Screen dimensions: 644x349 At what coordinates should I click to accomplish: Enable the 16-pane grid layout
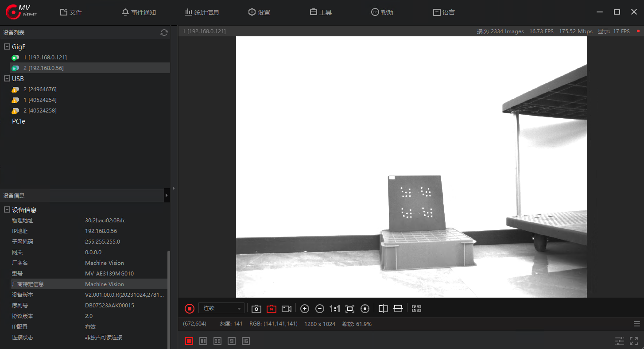click(x=246, y=341)
